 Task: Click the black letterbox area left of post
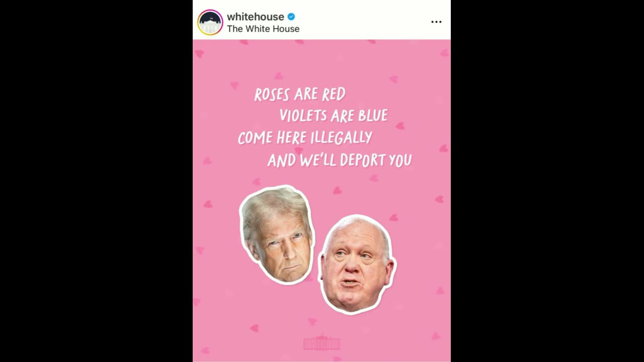96,181
